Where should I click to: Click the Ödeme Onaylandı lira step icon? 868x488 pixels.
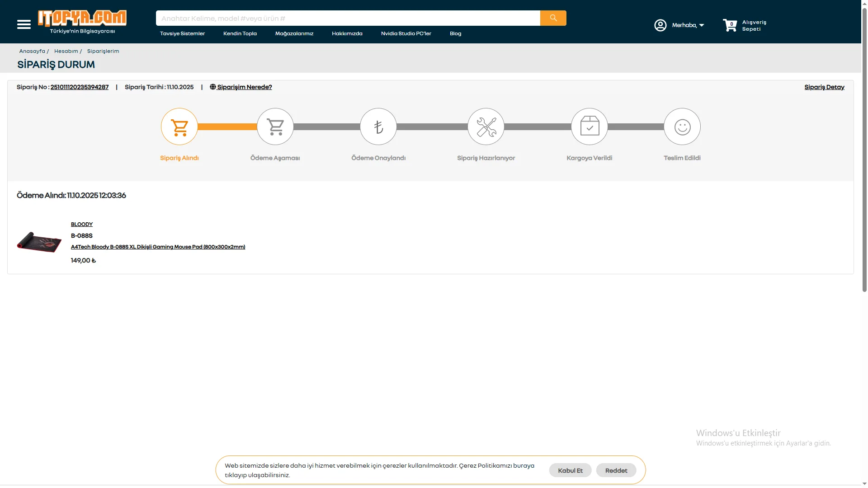pos(378,127)
